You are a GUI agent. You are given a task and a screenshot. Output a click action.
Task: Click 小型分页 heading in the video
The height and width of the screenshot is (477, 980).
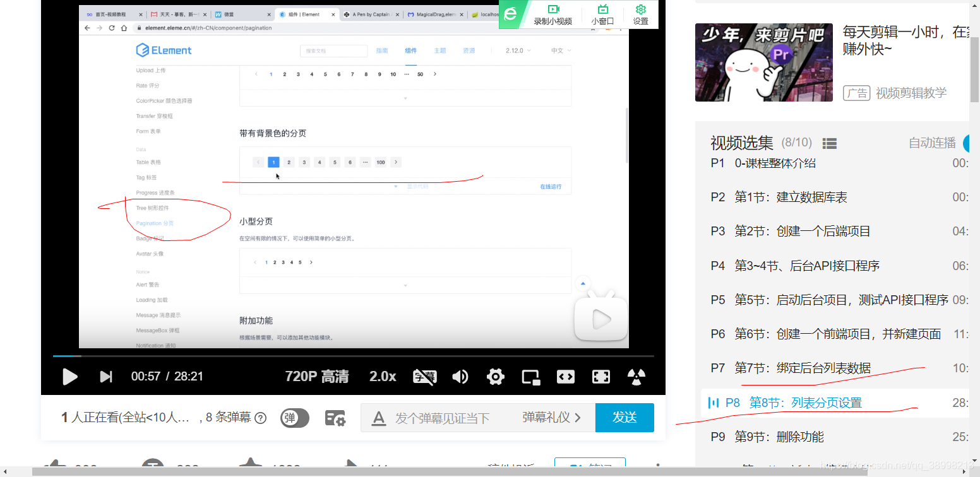pyautogui.click(x=256, y=221)
